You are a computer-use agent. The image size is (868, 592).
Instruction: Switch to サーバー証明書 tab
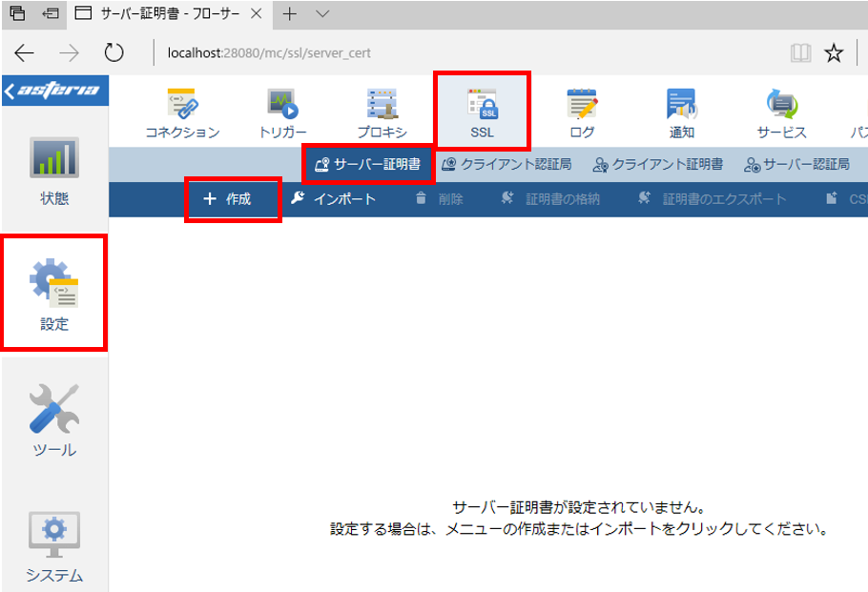pyautogui.click(x=368, y=164)
